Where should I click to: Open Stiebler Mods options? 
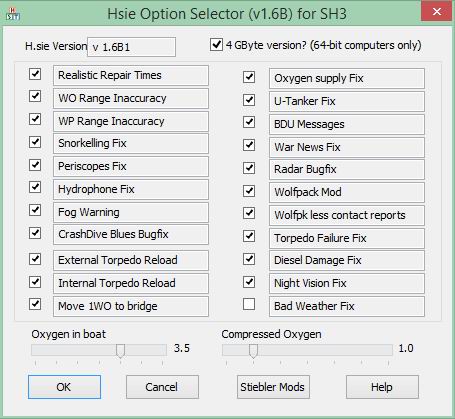273,387
